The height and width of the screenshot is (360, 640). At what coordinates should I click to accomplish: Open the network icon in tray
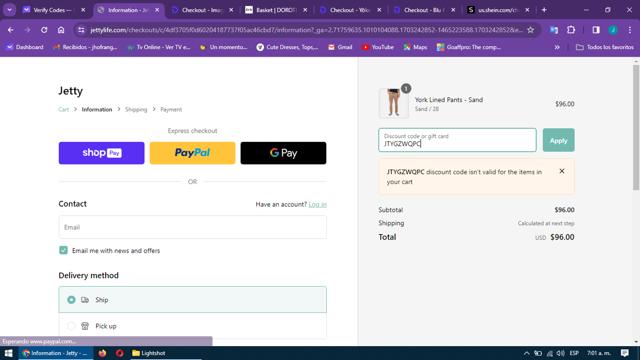point(549,353)
